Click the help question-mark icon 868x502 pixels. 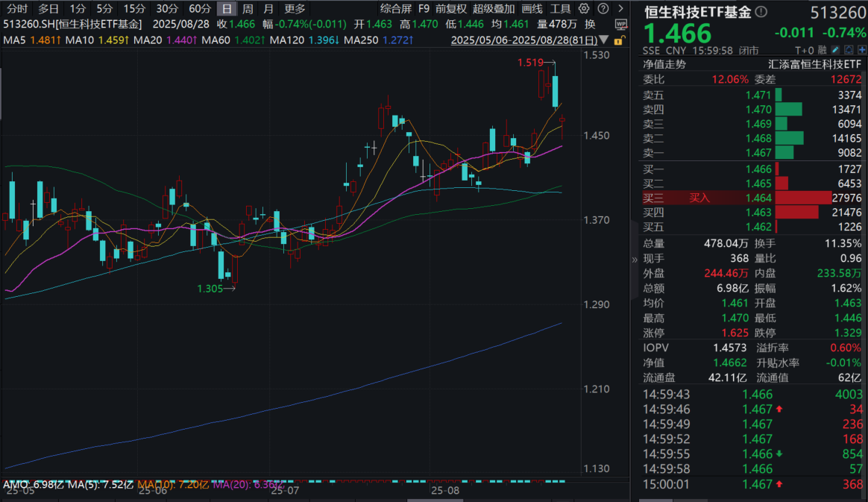[603, 9]
